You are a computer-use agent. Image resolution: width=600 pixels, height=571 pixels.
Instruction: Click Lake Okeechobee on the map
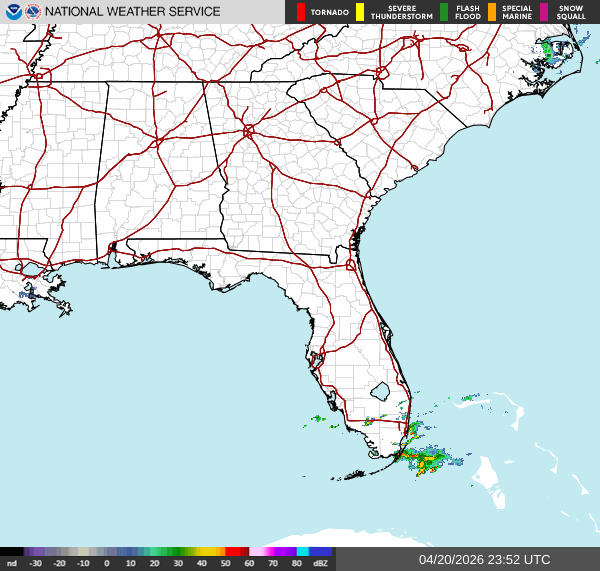click(x=379, y=389)
